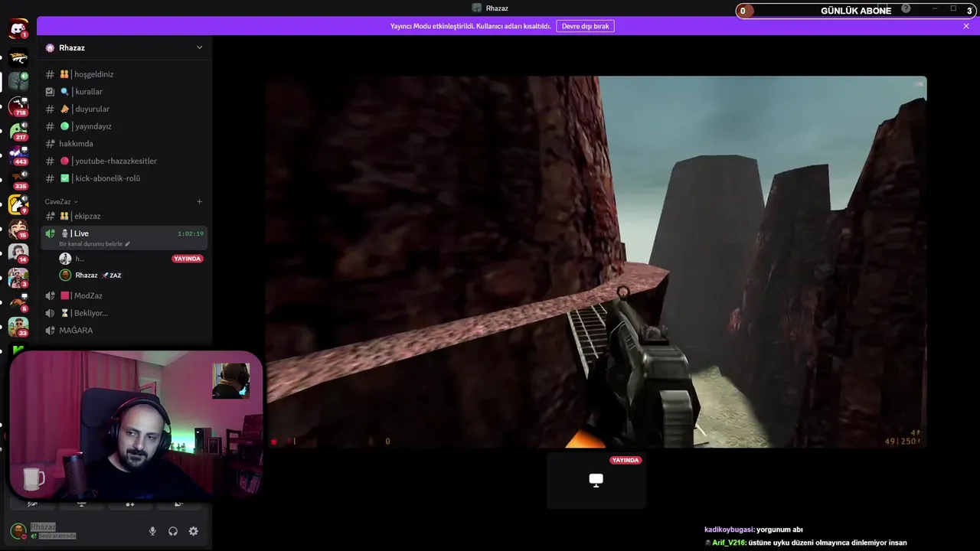Open the tiger logo server
Viewport: 980px width, 551px height.
coord(18,57)
